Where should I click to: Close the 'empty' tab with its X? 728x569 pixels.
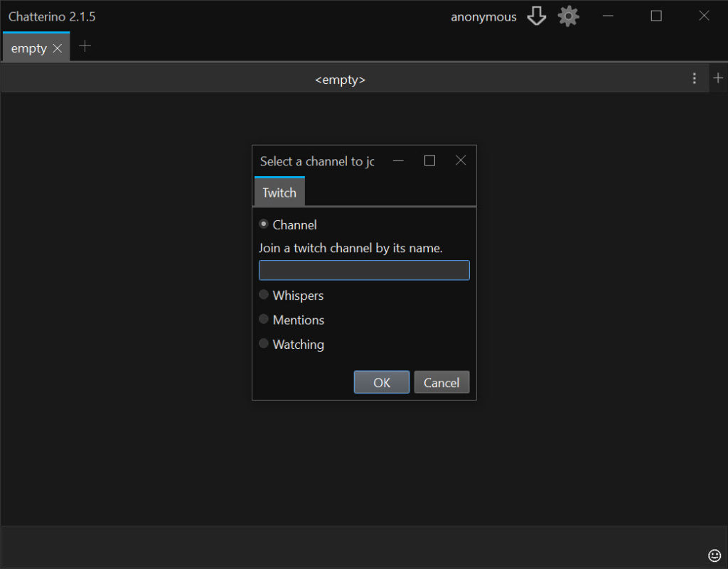pyautogui.click(x=58, y=48)
